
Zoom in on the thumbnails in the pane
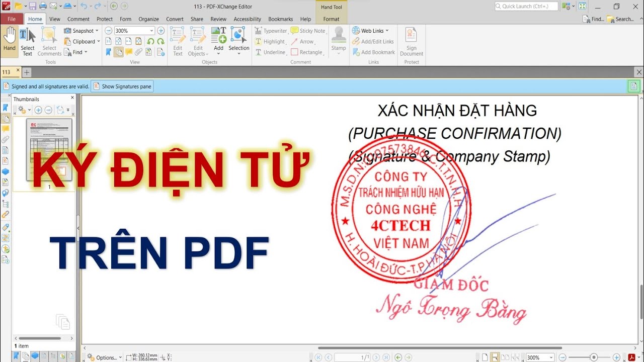click(38, 110)
